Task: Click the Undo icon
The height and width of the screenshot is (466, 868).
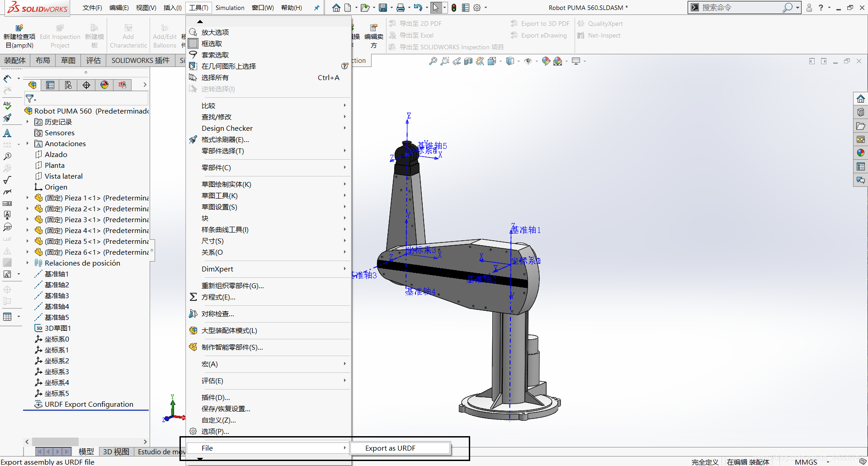Action: (x=418, y=8)
